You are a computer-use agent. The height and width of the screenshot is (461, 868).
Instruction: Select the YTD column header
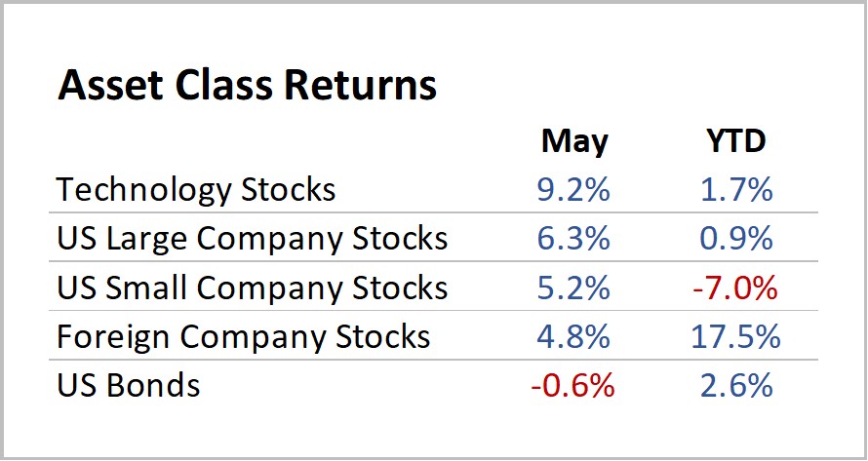pyautogui.click(x=737, y=141)
